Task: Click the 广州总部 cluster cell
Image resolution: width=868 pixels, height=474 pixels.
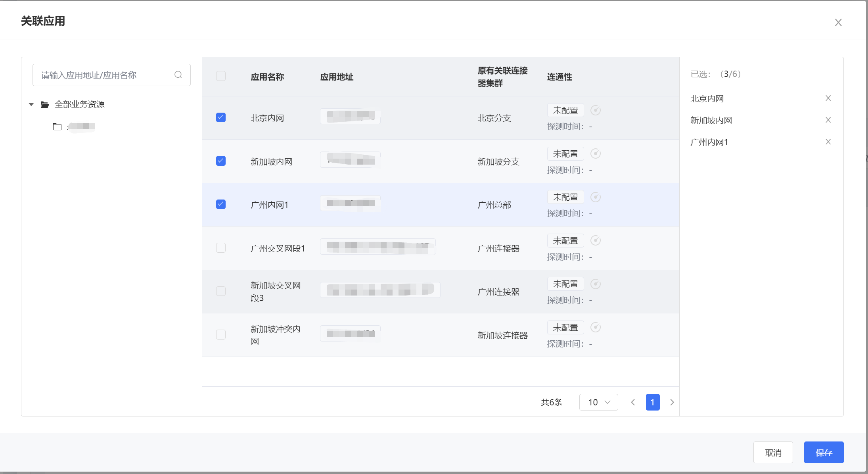Action: 494,205
